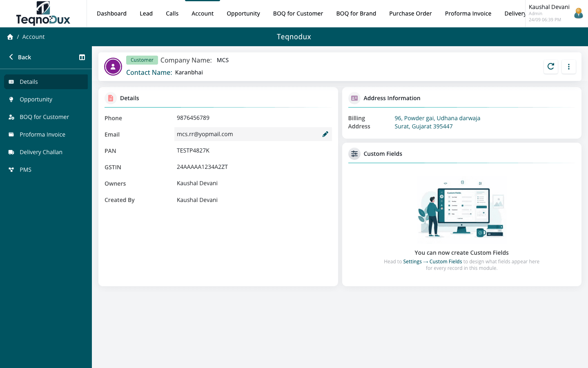Click the PAN value TESTP4827K
The image size is (588, 368).
[x=193, y=150]
